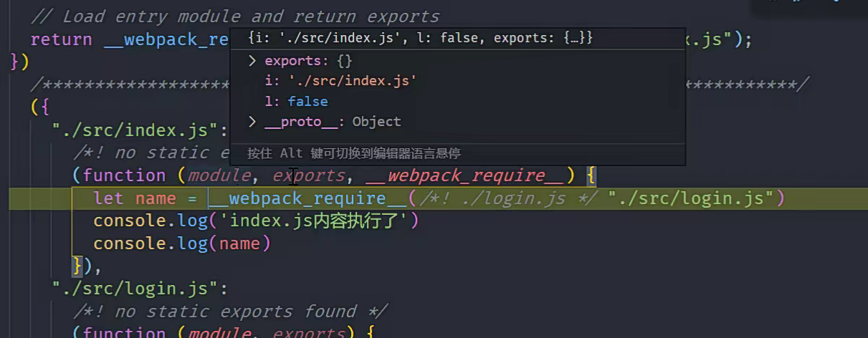The image size is (868, 338).
Task: Select the l: false property row
Action: click(296, 102)
